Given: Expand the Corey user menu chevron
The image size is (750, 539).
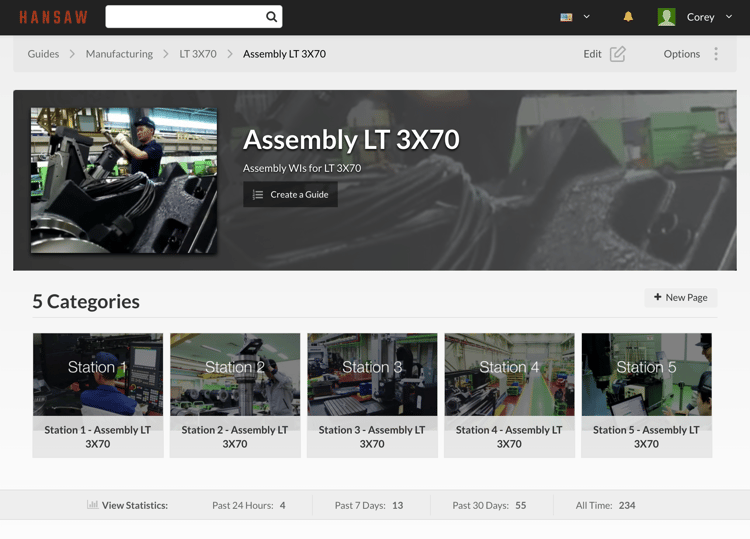Looking at the screenshot, I should pyautogui.click(x=729, y=17).
